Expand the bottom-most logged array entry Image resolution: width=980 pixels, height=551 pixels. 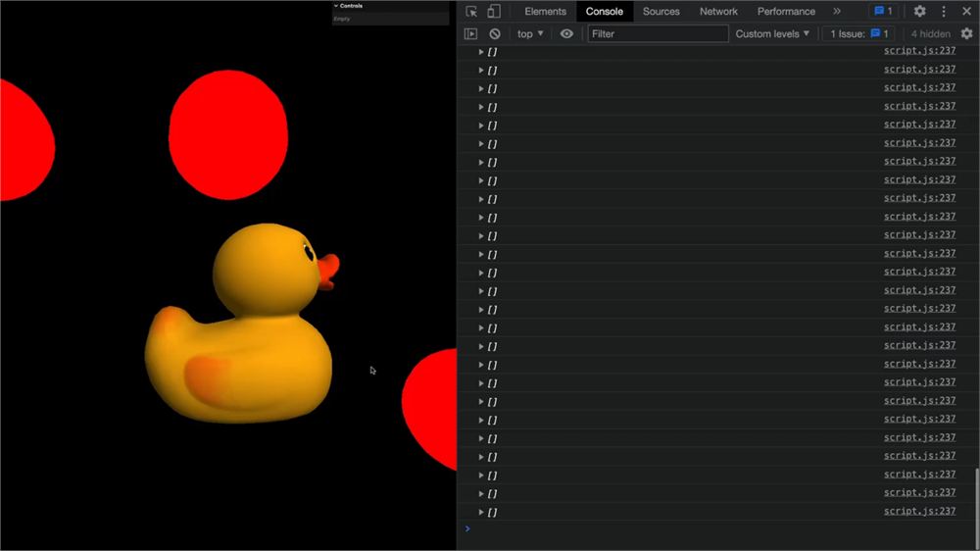coord(481,512)
